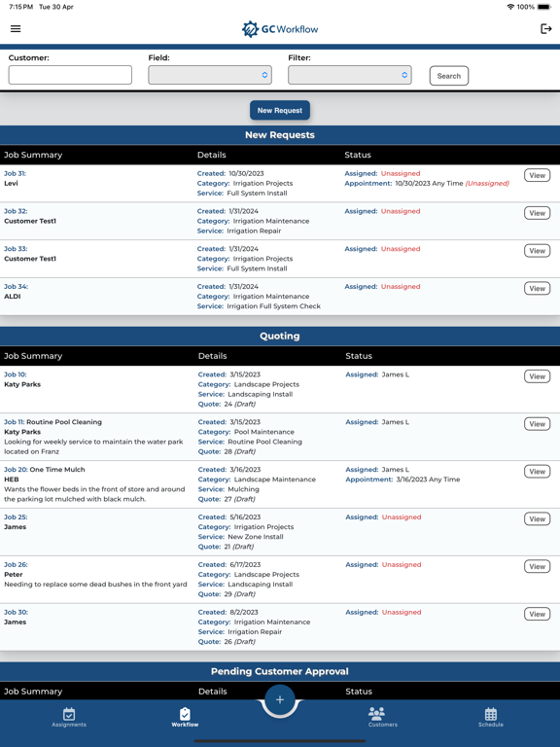Tap the logout icon at top right

tap(545, 28)
